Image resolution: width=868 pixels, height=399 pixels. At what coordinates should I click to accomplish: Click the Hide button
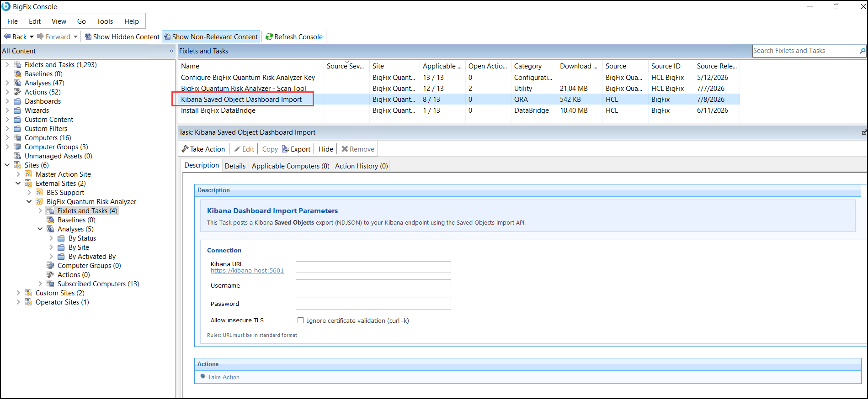coord(326,149)
